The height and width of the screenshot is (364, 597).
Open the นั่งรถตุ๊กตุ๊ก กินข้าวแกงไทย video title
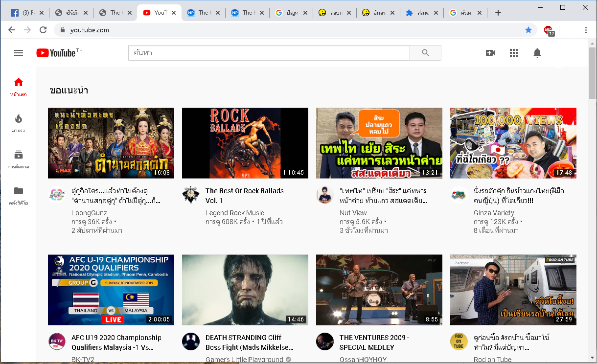tap(519, 196)
